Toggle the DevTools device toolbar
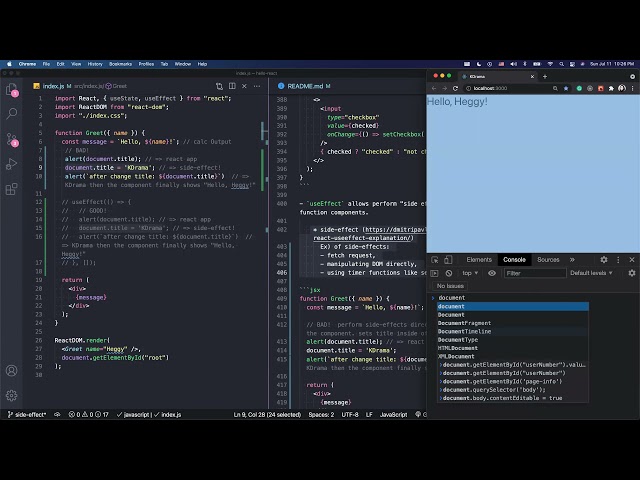The width and height of the screenshot is (640, 480). (x=448, y=260)
